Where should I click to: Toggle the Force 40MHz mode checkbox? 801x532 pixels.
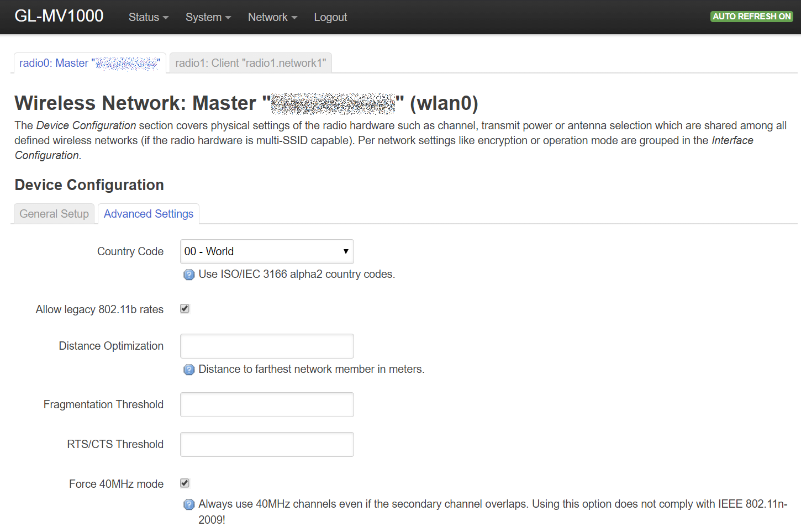(x=185, y=483)
